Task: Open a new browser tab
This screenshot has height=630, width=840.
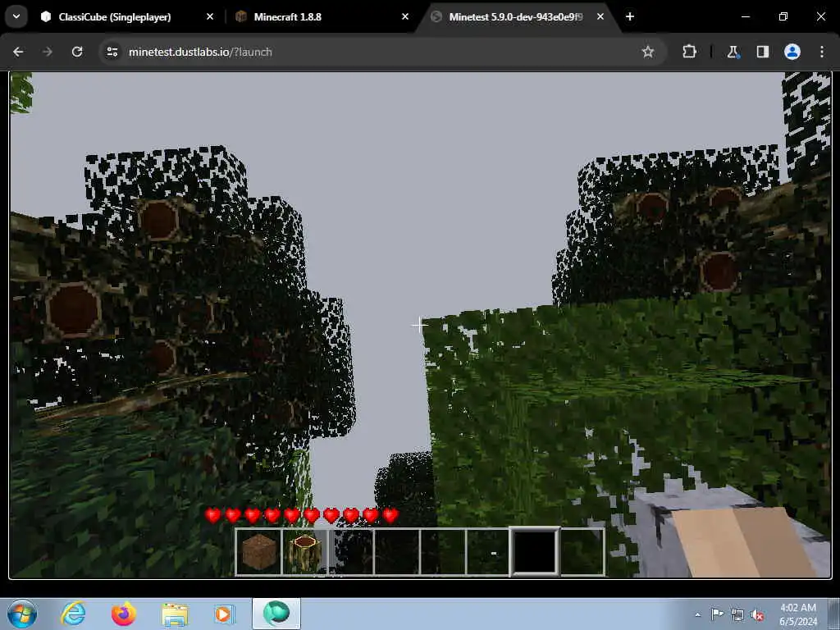Action: click(x=630, y=16)
